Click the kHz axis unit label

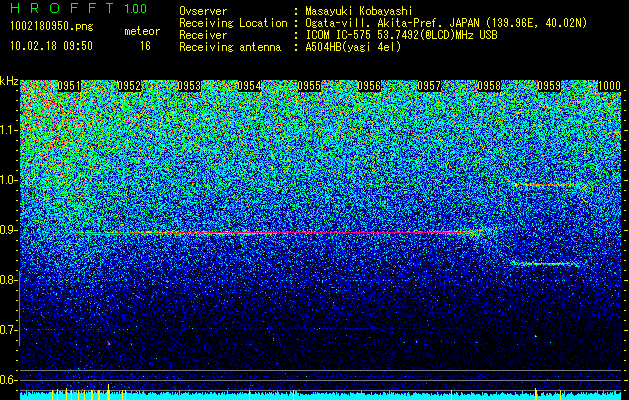pos(9,81)
